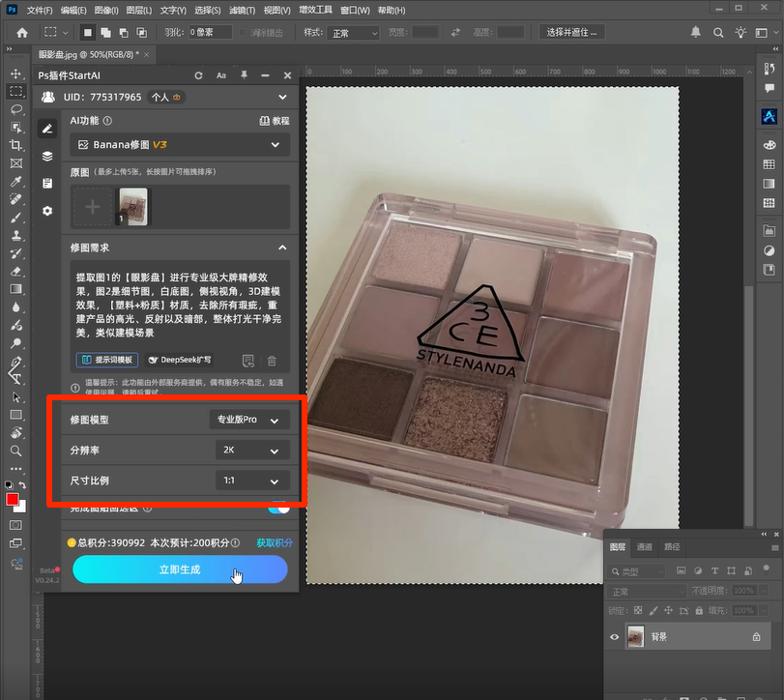Toggle the 消除锯齿 anti-alias checkbox
The height and width of the screenshot is (700, 784).
coord(243,33)
